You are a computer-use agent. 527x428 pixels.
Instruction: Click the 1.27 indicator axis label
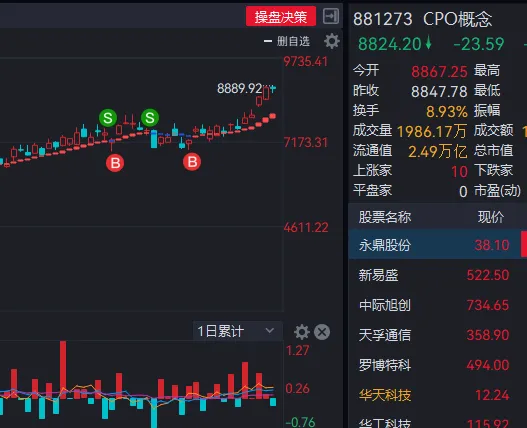[x=297, y=351]
